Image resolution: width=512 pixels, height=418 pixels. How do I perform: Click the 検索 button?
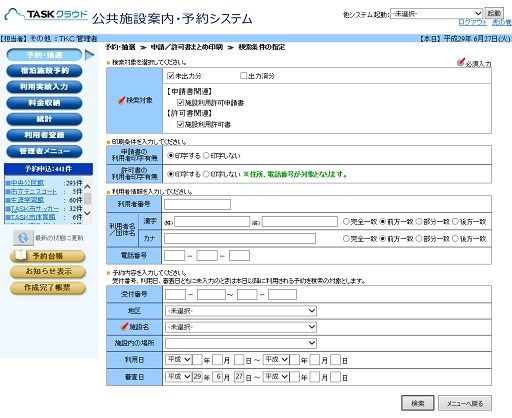click(x=417, y=403)
